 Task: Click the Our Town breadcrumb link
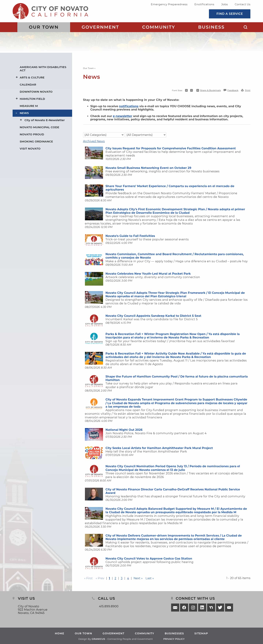coord(88,68)
